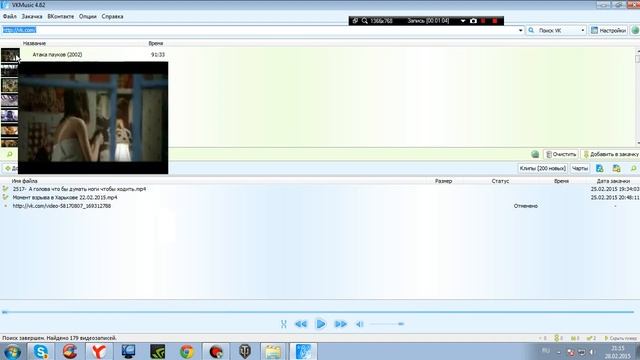Open Skype from the taskbar

(x=41, y=351)
